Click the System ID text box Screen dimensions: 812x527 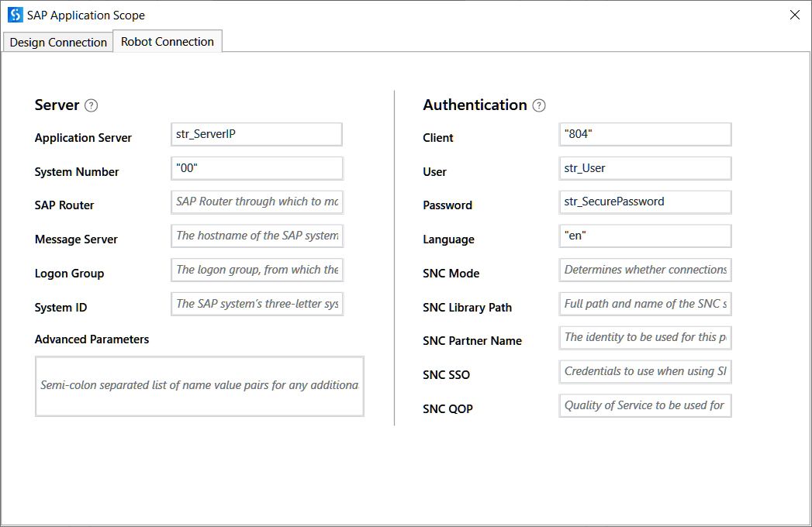click(257, 304)
